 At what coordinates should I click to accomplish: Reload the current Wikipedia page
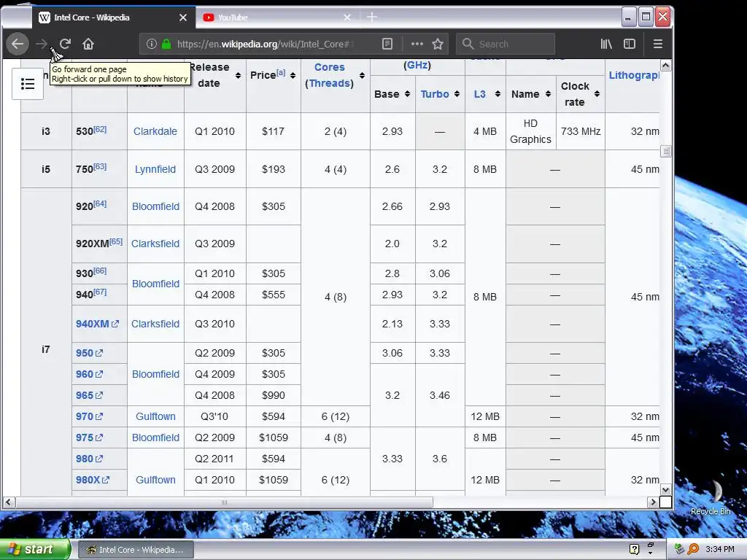[x=65, y=44]
